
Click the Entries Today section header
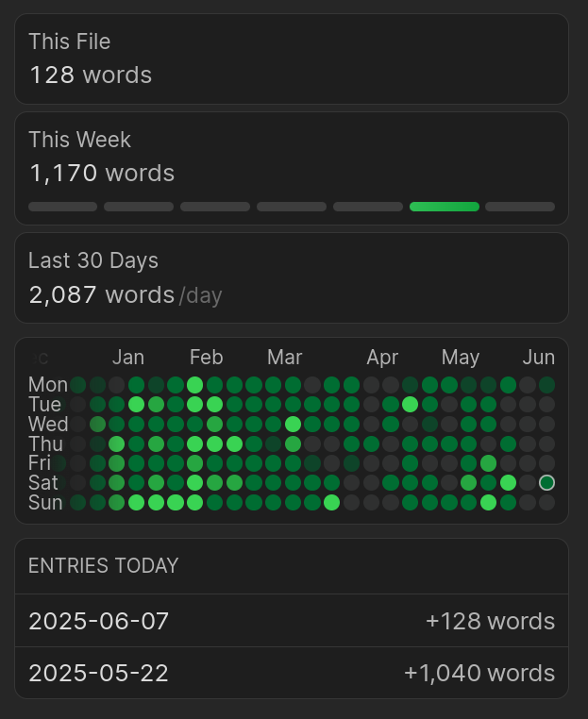tap(104, 566)
